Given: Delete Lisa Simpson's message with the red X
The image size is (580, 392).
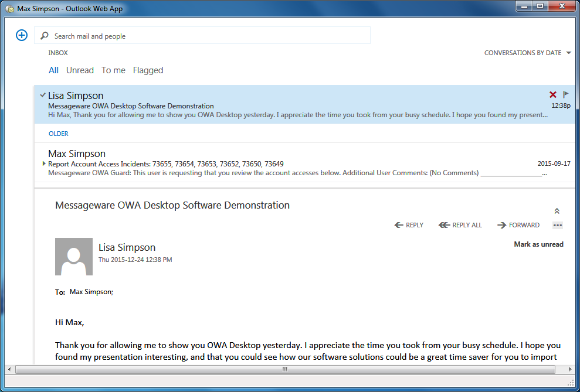Looking at the screenshot, I should click(x=552, y=94).
